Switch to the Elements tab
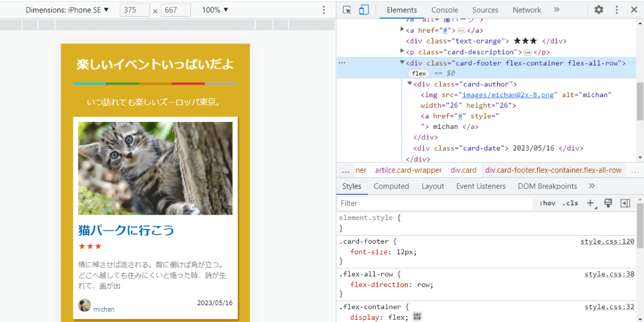This screenshot has height=322, width=644. tap(402, 10)
